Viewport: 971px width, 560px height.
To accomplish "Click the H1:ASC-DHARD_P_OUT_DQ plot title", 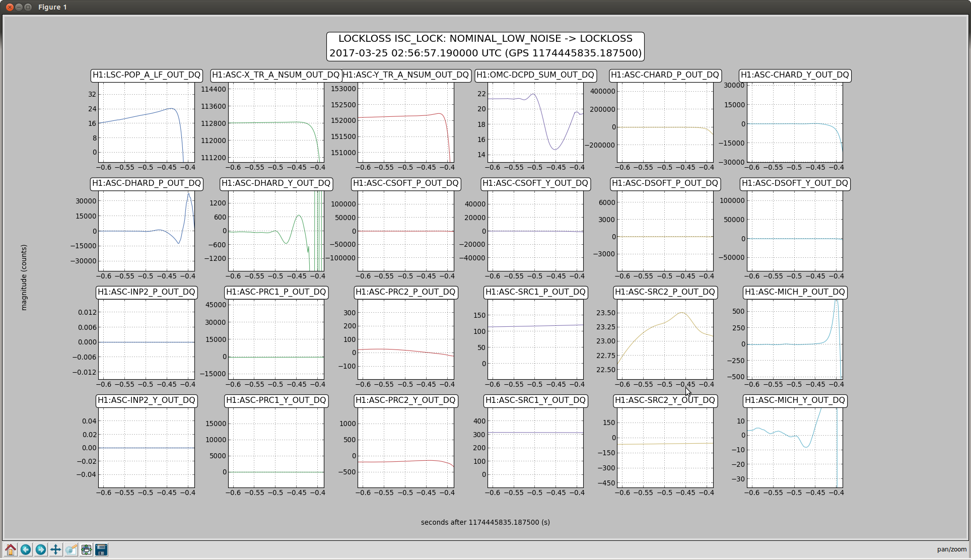I will [x=147, y=183].
